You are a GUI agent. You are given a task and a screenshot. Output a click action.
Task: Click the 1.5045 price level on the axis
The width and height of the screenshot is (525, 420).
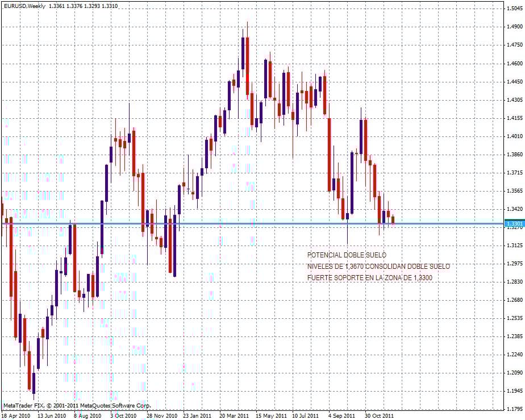[515, 8]
